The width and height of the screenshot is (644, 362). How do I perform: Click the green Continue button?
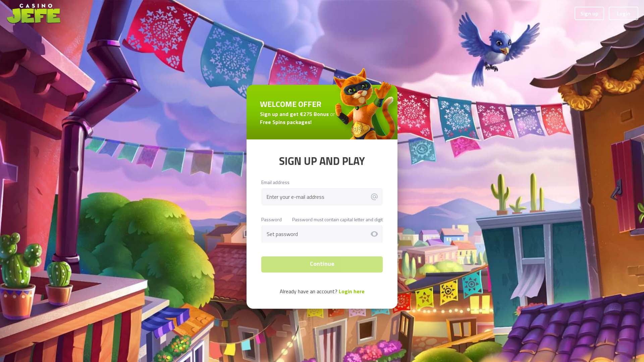[x=322, y=264]
